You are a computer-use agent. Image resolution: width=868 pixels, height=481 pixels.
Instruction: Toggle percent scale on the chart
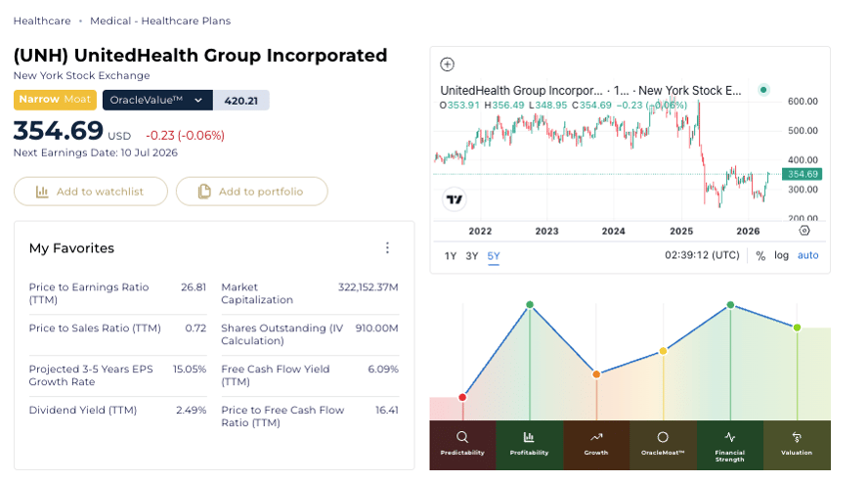[760, 256]
